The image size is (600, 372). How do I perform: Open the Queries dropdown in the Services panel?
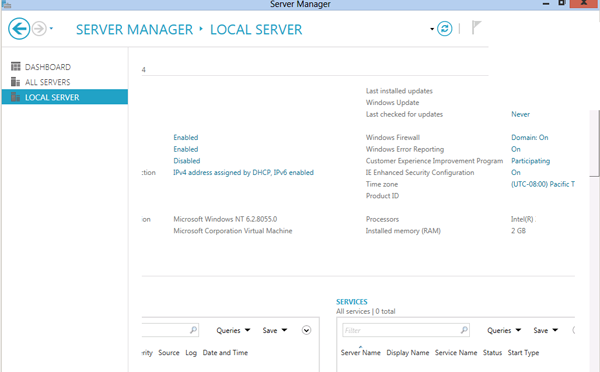coord(504,330)
